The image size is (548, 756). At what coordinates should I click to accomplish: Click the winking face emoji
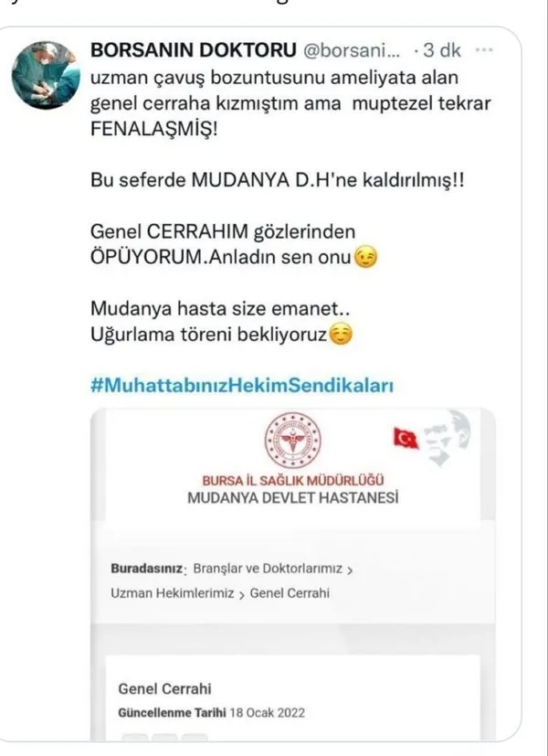[365, 257]
